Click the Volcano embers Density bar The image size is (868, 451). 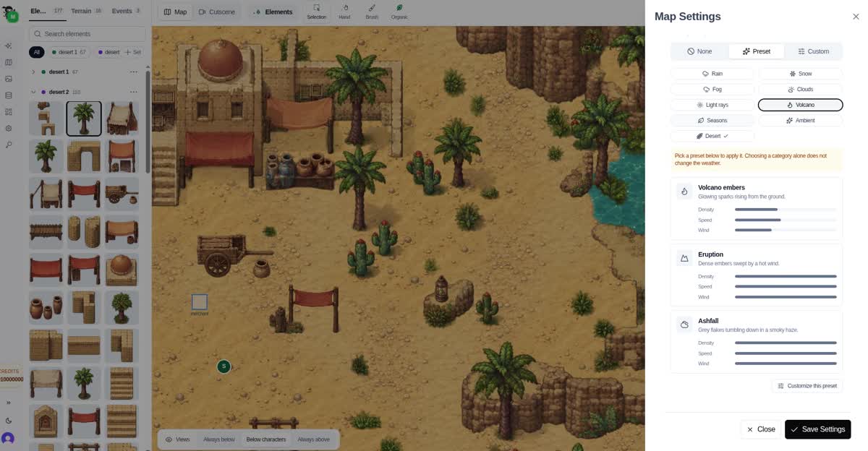tap(786, 210)
